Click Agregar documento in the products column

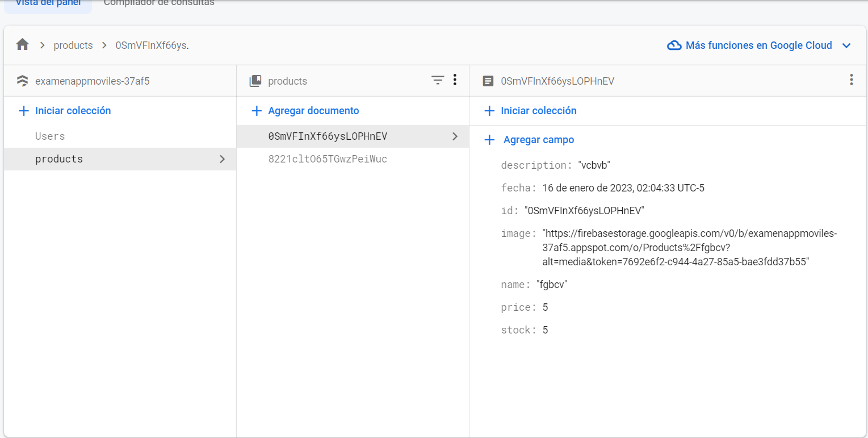(313, 110)
